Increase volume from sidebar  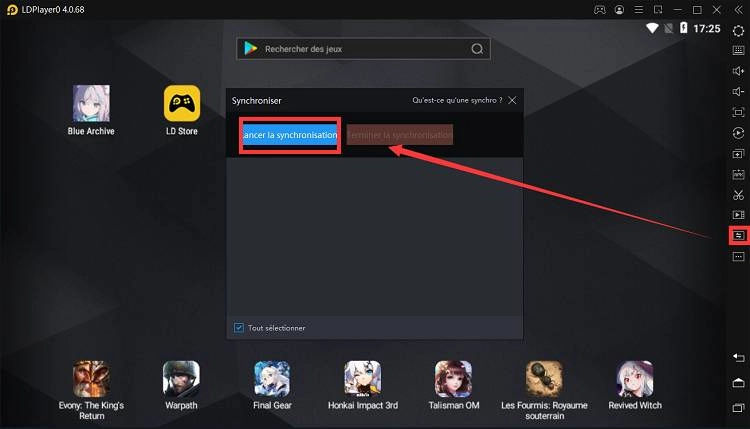click(739, 71)
